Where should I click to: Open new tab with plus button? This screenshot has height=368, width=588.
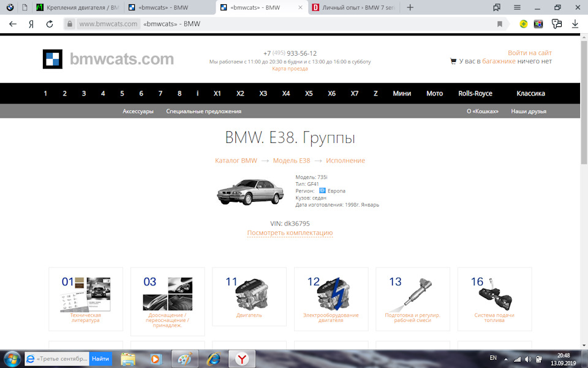tap(410, 7)
